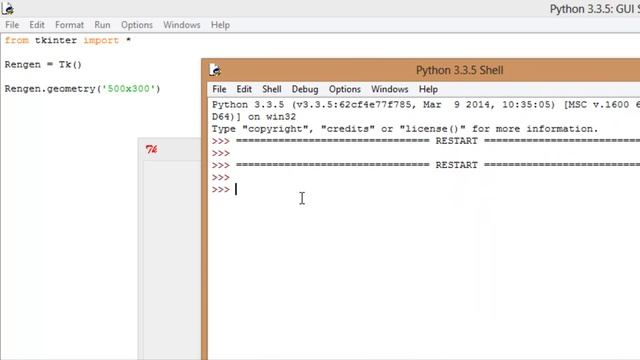640x360 pixels.
Task: Click the Python 3.3.5 version line in the Shell
Action: coord(425,104)
